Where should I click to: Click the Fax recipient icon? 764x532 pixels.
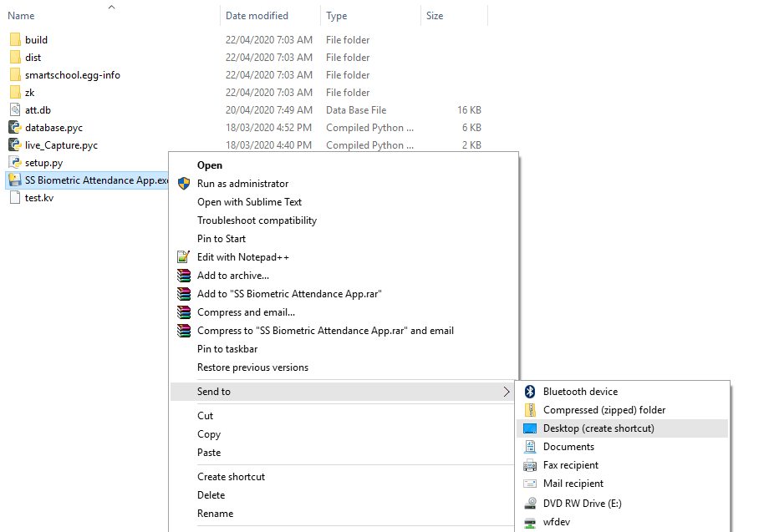(x=529, y=465)
